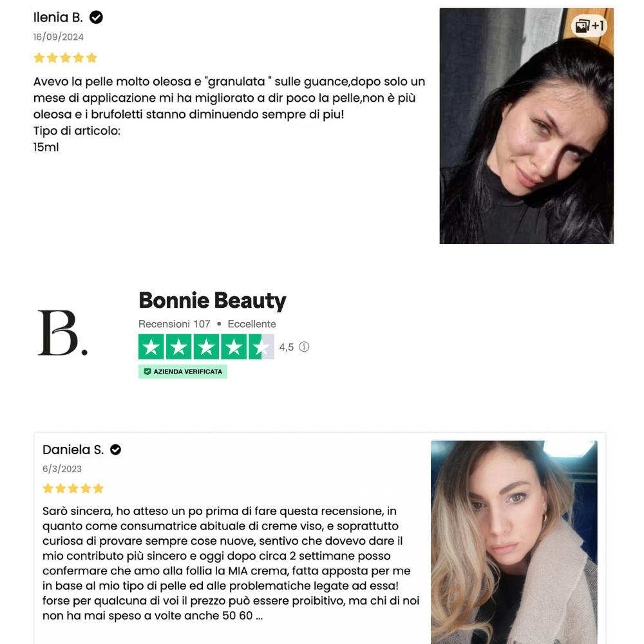The width and height of the screenshot is (644, 644).
Task: Expand Daniela's truncated review at the ellipsis
Action: pyautogui.click(x=259, y=616)
